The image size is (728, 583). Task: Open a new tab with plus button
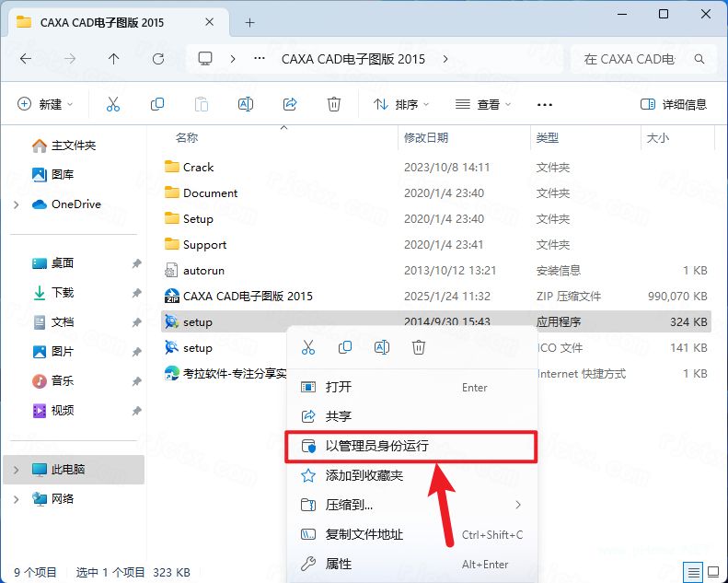(249, 22)
